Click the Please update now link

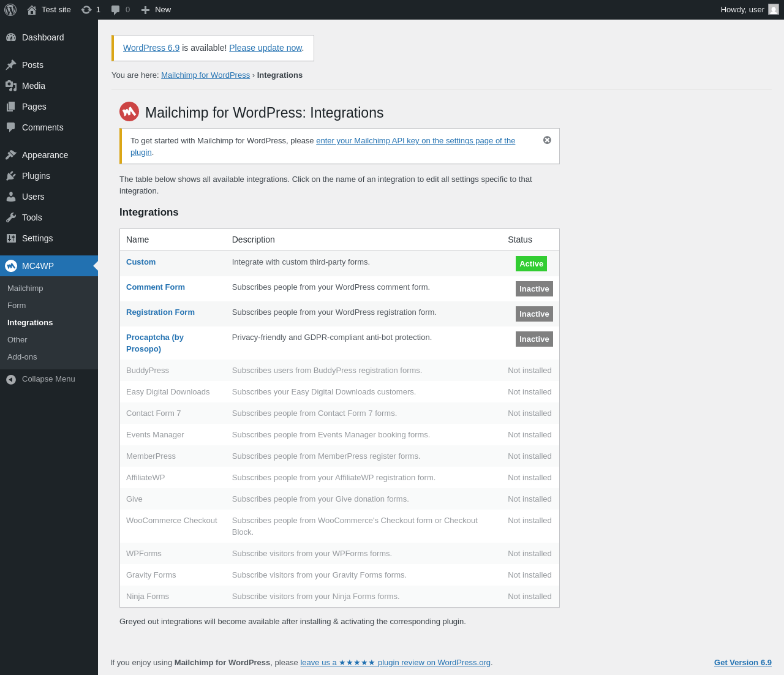tap(265, 48)
